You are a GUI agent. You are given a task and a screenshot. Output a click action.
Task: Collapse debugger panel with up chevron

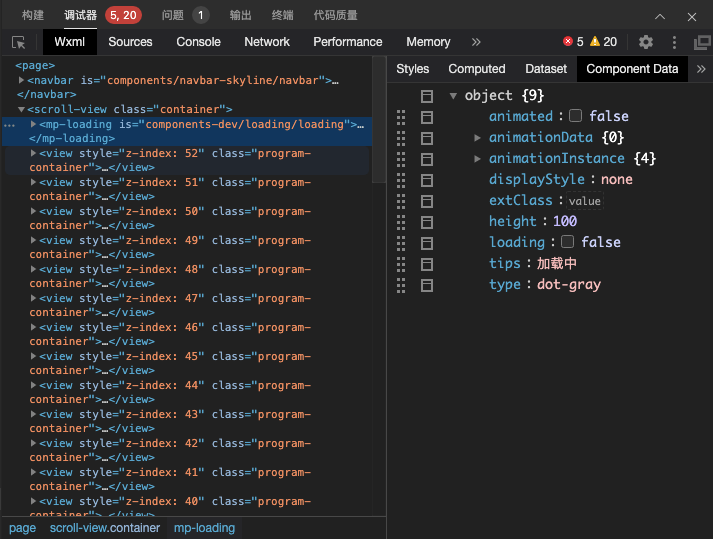[x=660, y=16]
